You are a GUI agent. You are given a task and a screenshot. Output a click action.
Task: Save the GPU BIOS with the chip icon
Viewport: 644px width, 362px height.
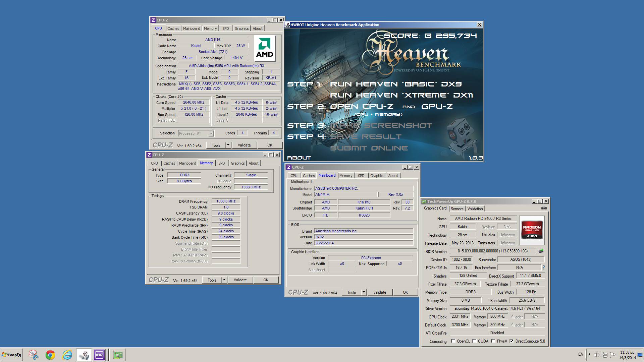[541, 251]
